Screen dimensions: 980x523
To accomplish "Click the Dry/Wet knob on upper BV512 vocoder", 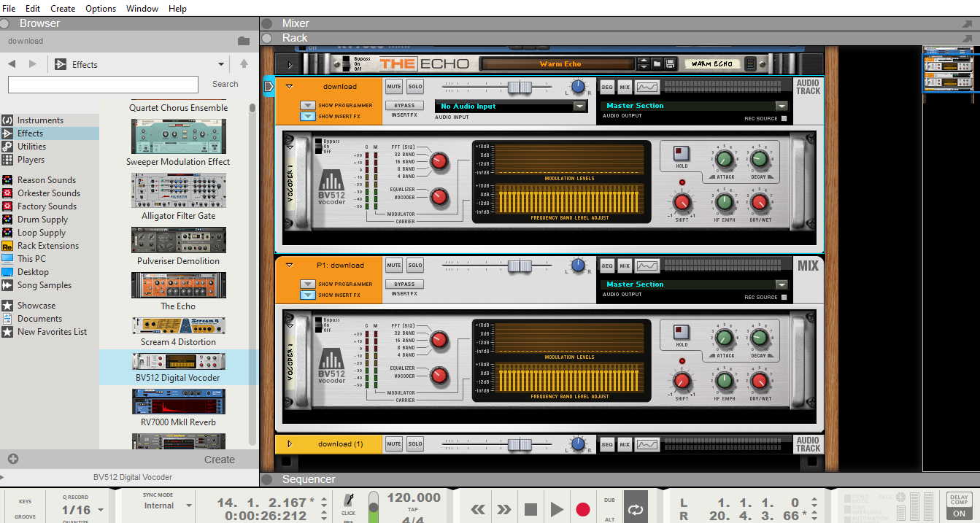I will (760, 202).
